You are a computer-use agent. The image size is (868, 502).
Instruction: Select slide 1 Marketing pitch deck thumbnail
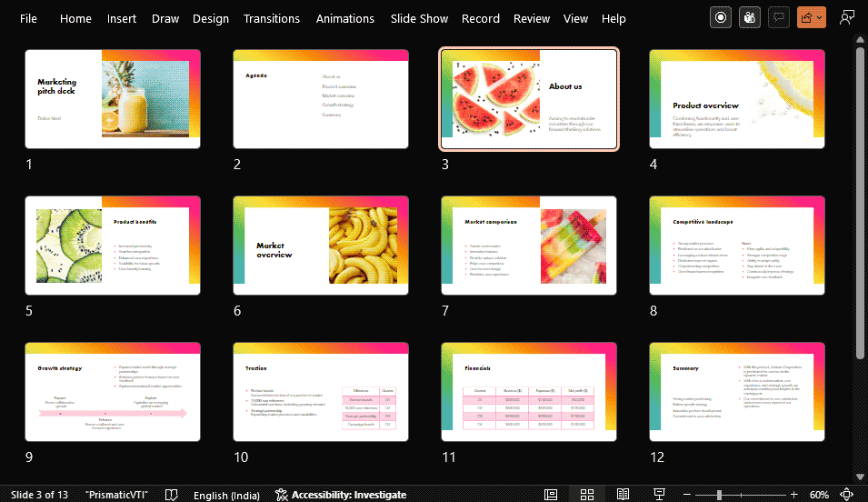[x=113, y=99]
